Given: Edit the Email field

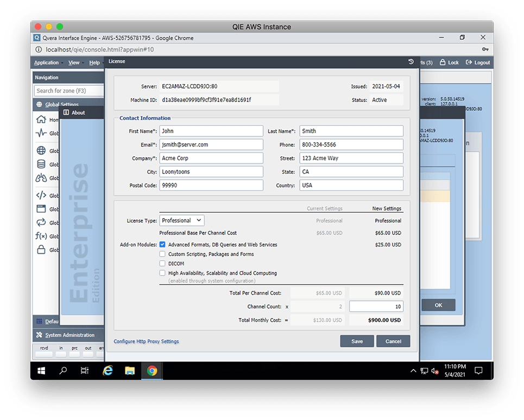Looking at the screenshot, I should click(x=211, y=144).
